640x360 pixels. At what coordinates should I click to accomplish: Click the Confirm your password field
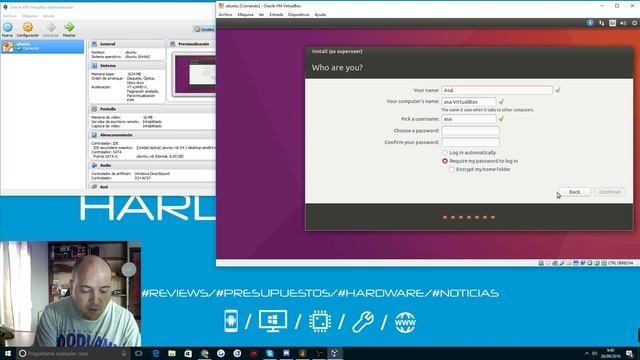tap(470, 142)
